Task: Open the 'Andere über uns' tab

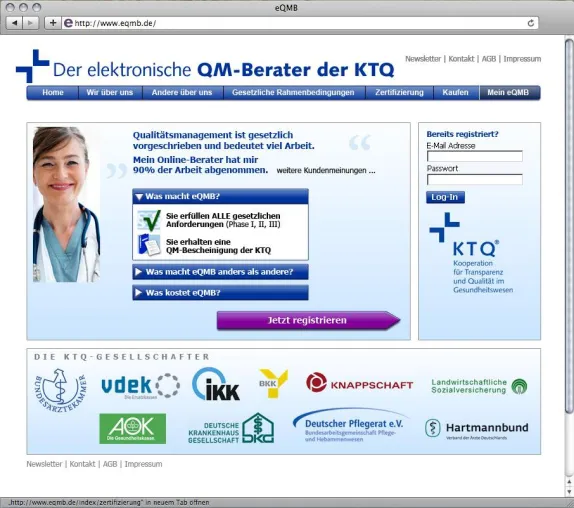Action: click(x=182, y=93)
